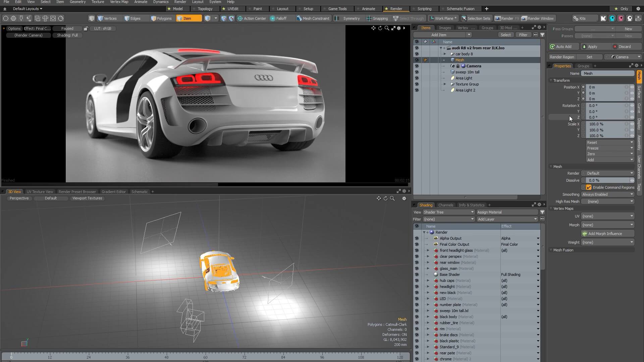The height and width of the screenshot is (362, 644).
Task: Open the 3D viewport gear settings
Action: (x=404, y=198)
